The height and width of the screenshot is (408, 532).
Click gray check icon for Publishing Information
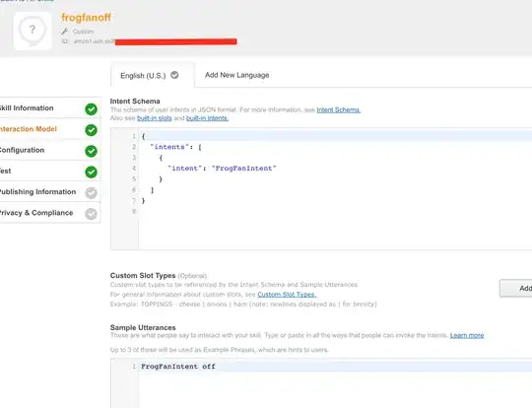91,193
